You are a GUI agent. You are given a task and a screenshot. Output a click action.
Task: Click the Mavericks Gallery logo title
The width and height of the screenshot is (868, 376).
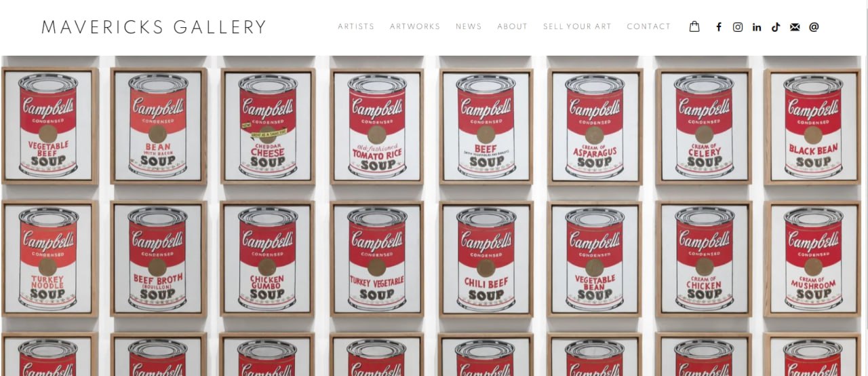pos(154,27)
